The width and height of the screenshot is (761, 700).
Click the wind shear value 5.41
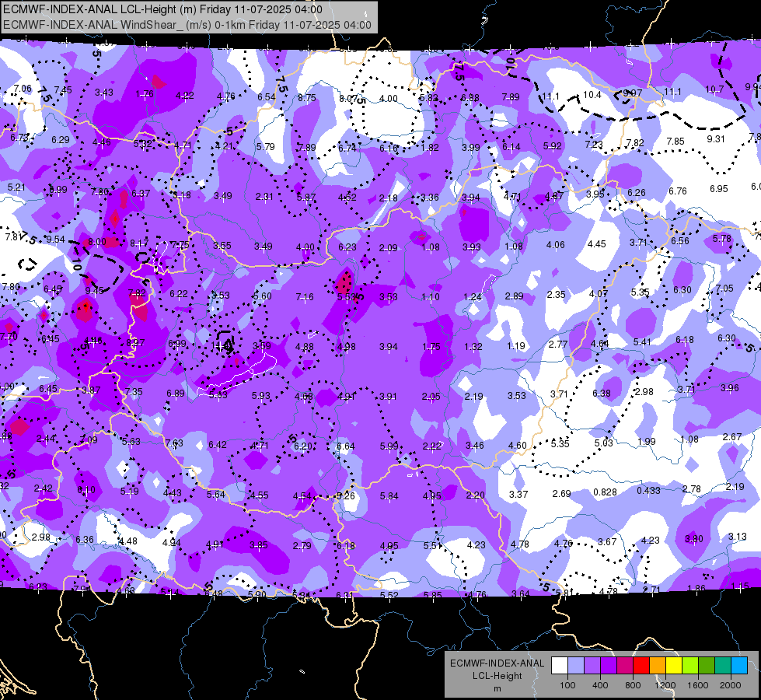coord(642,342)
